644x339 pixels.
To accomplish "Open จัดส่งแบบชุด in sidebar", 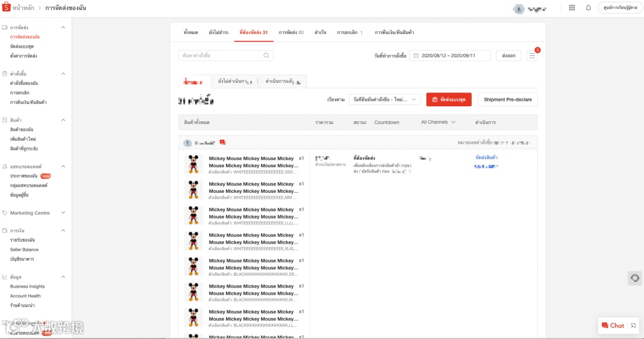I will (x=22, y=47).
